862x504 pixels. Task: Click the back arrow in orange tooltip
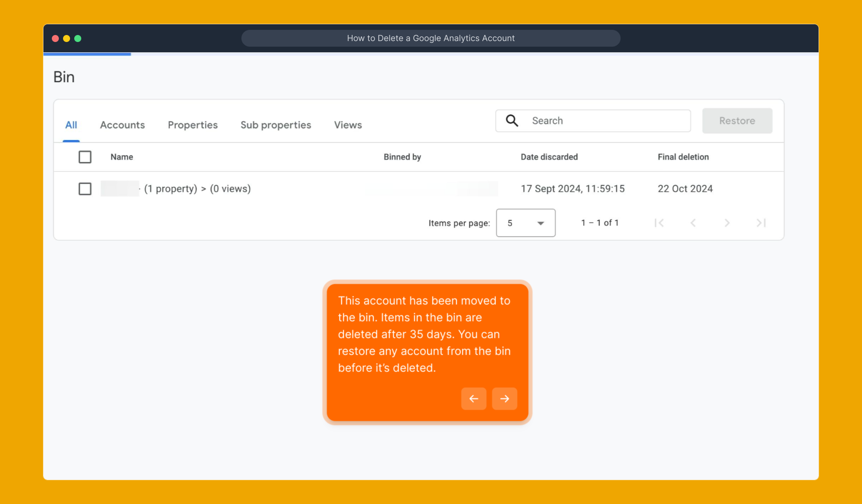click(x=473, y=399)
